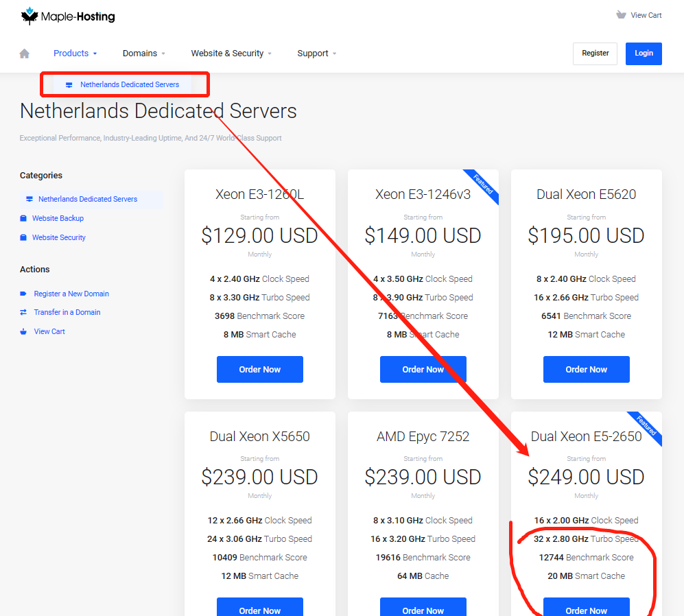This screenshot has width=684, height=616.
Task: Click the tag icon beside Register a New Domain
Action: (23, 294)
